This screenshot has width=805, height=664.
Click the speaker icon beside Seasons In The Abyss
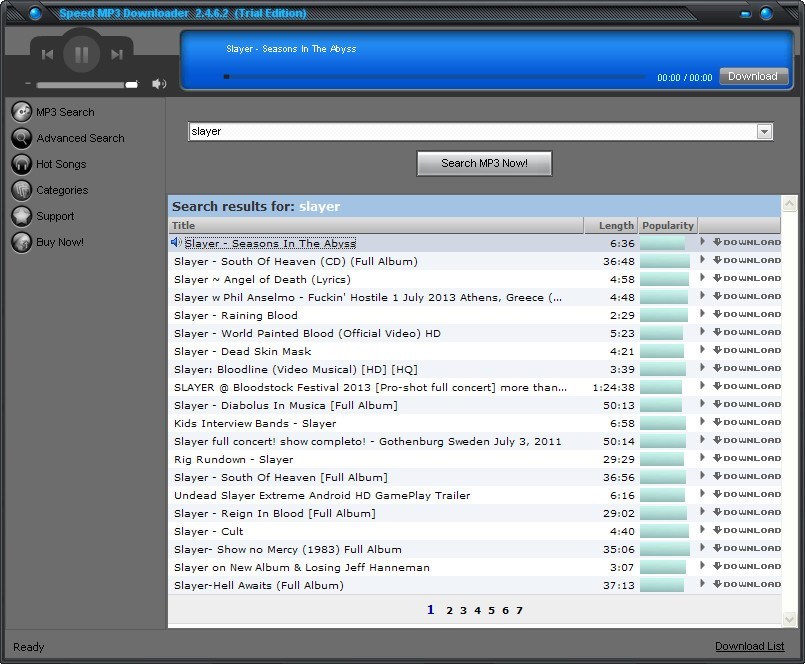[176, 242]
